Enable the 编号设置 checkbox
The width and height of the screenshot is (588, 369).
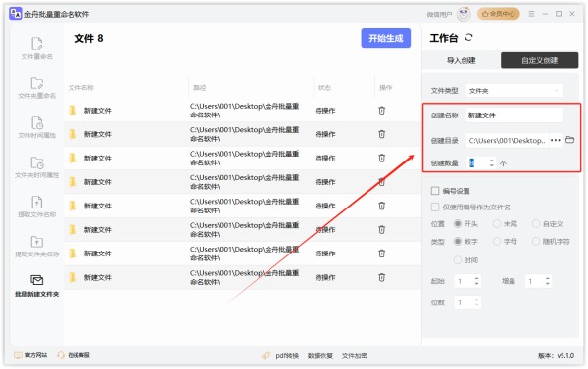435,191
